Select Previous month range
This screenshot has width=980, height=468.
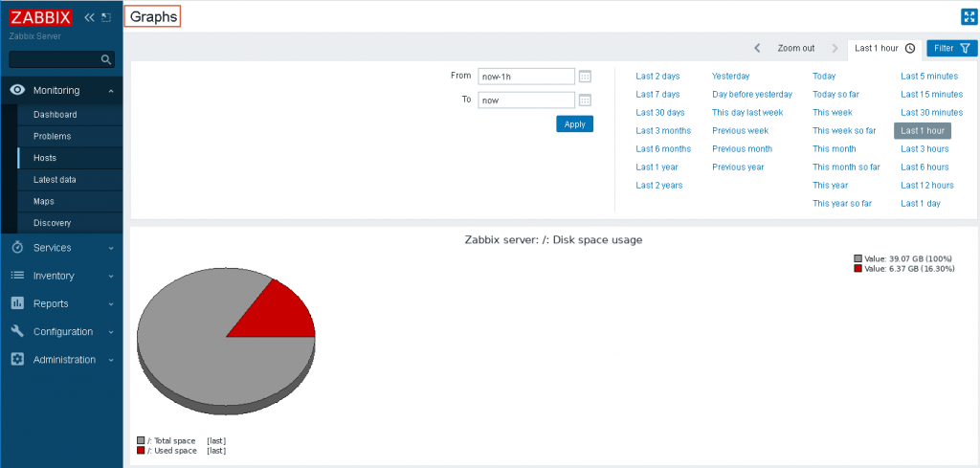[x=742, y=148]
